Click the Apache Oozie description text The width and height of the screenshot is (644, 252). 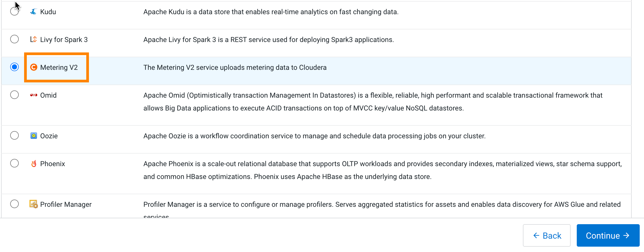(x=314, y=136)
